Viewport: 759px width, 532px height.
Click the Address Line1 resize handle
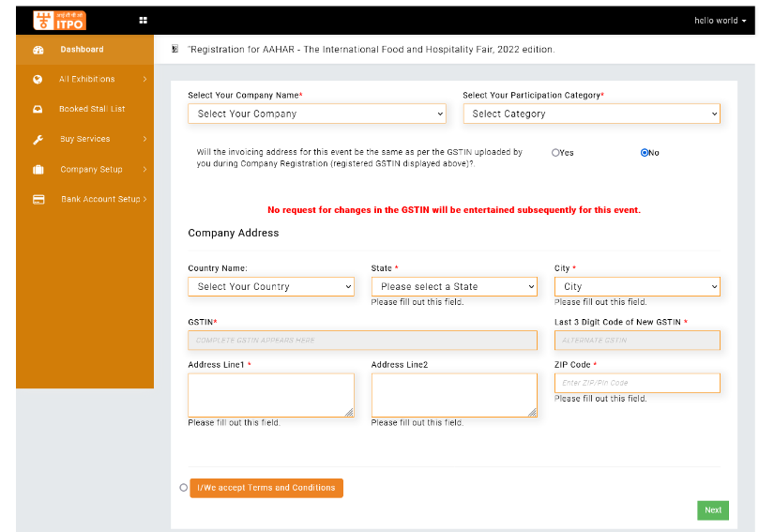349,413
